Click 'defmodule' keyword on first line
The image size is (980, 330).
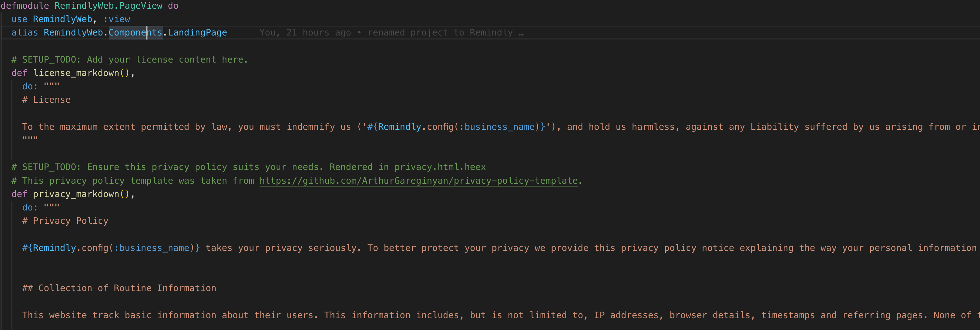(25, 6)
